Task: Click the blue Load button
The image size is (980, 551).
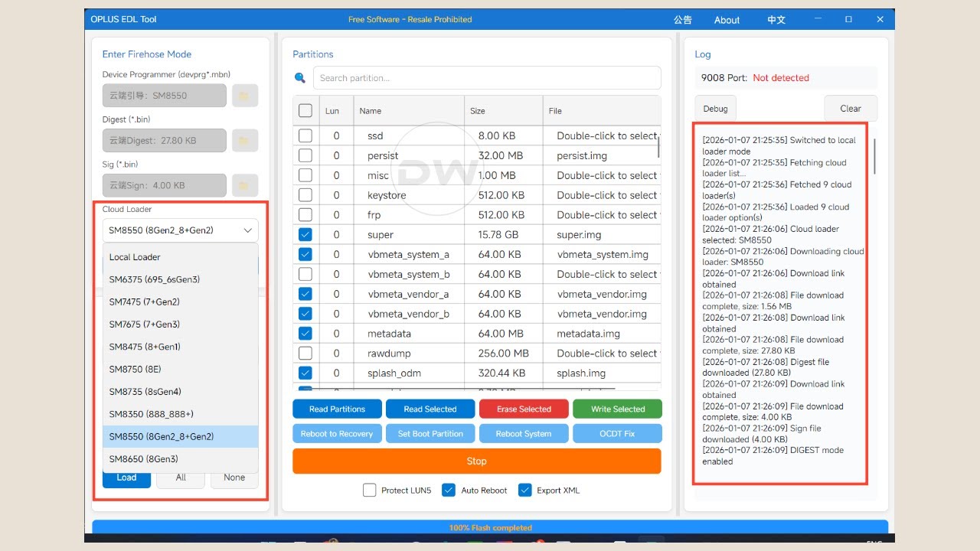Action: (127, 478)
